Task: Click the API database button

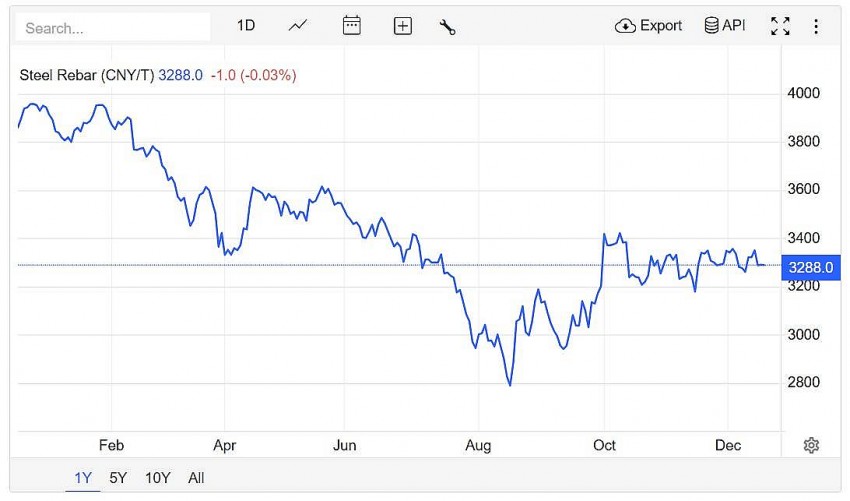Action: pos(725,26)
